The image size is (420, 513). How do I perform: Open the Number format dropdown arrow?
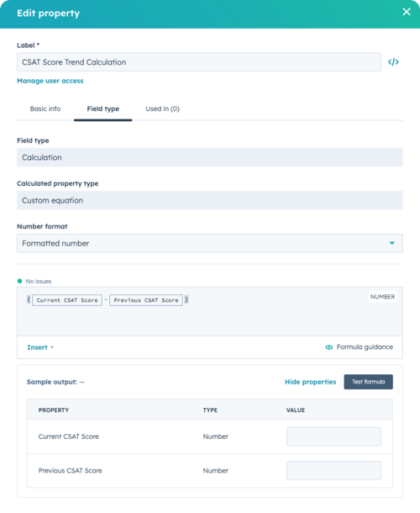pyautogui.click(x=391, y=243)
